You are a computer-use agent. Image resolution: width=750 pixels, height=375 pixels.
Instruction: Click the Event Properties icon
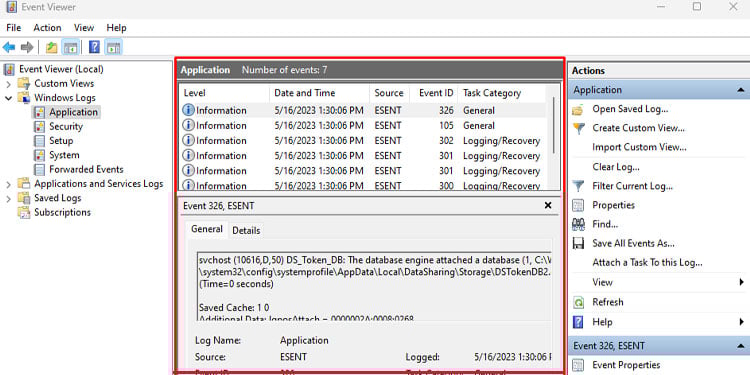tap(578, 365)
